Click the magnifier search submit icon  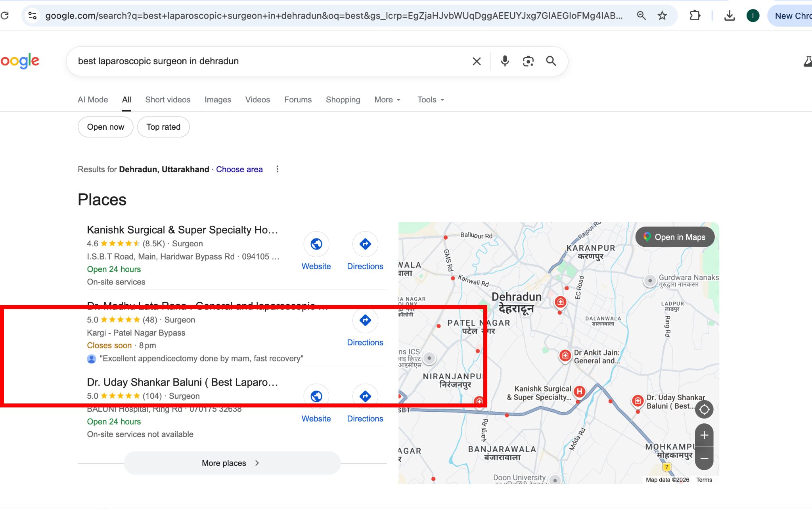pyautogui.click(x=551, y=61)
